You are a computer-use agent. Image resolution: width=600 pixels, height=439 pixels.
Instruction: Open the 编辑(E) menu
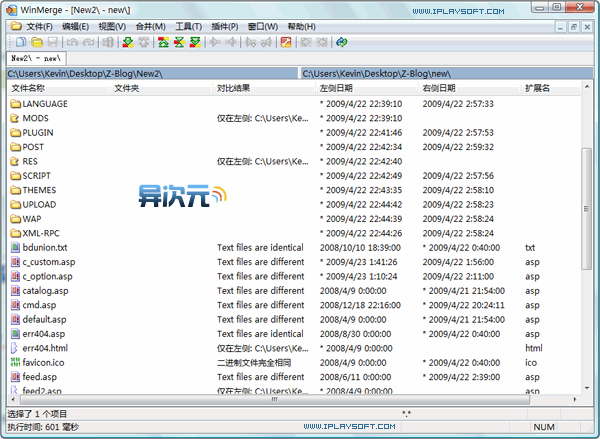[76, 26]
